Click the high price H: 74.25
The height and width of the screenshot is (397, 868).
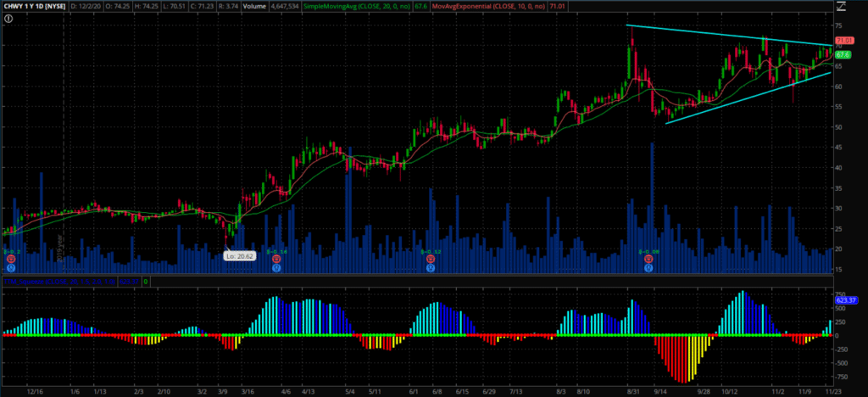coord(145,6)
